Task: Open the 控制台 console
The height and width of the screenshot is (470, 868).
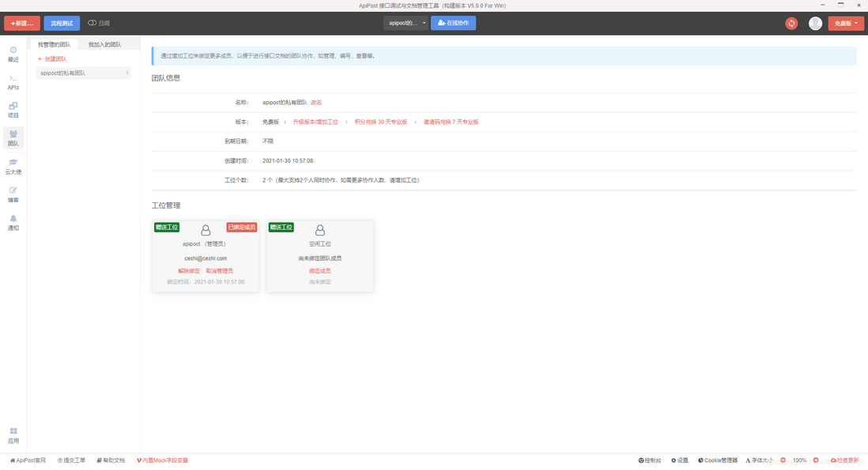Action: (650, 460)
